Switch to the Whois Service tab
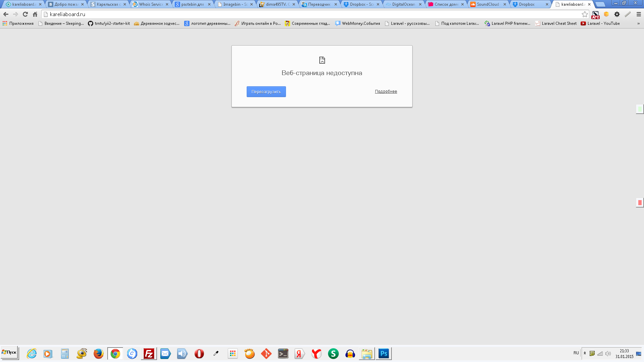The height and width of the screenshot is (362, 644). point(150,4)
